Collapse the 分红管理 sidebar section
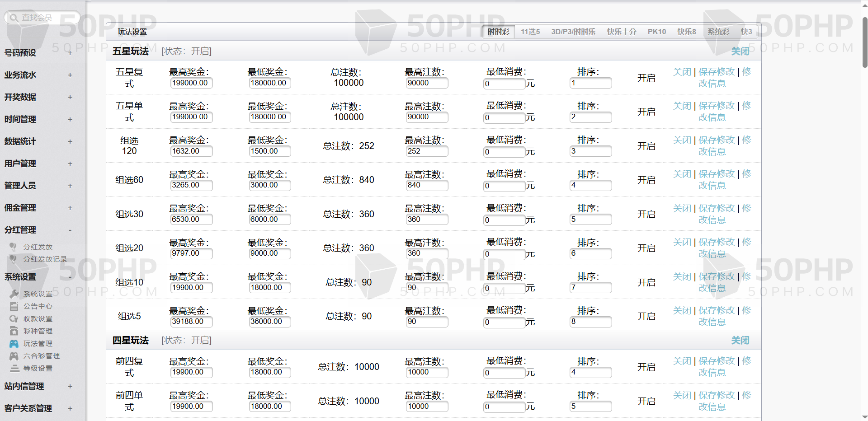868x421 pixels. pos(70,230)
